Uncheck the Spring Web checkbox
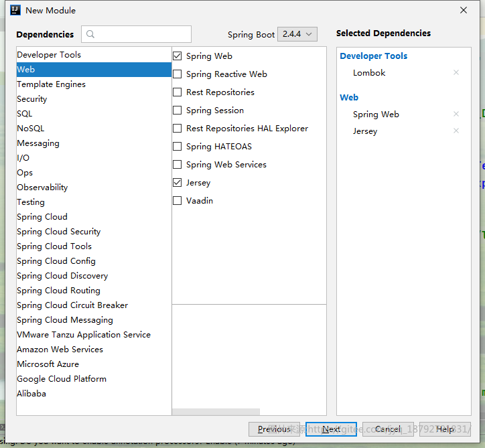The image size is (485, 448). click(178, 56)
